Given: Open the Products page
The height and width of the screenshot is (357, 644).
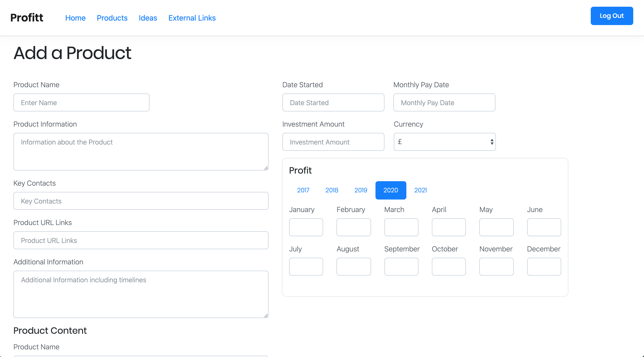Looking at the screenshot, I should [x=112, y=18].
